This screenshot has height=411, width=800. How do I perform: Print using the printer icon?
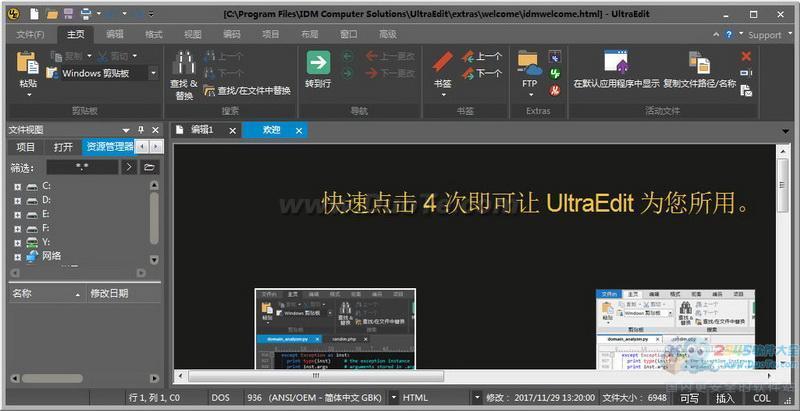coord(86,14)
